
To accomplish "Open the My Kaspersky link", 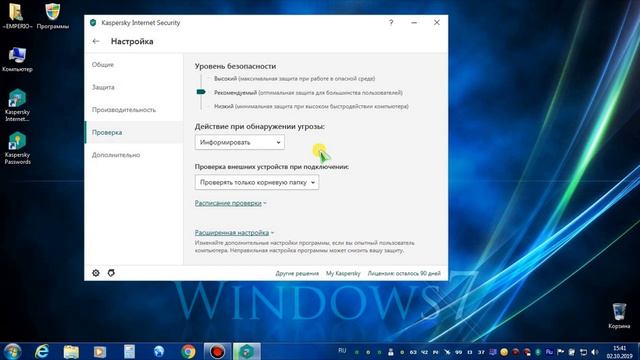I will coord(343,273).
